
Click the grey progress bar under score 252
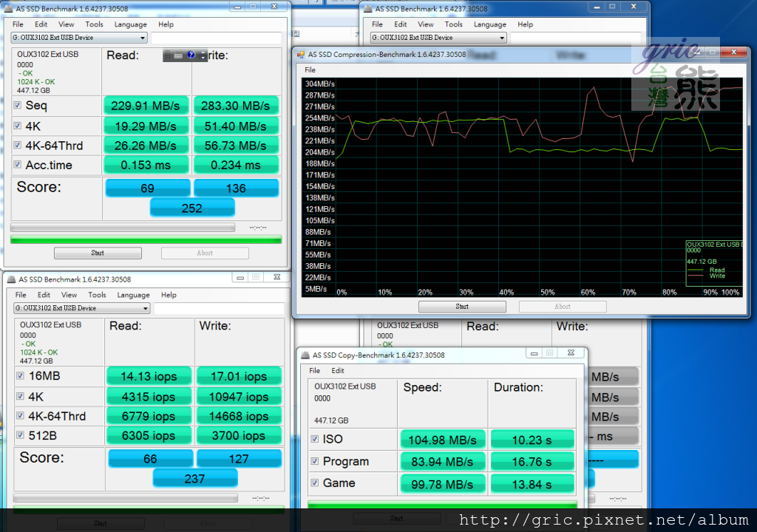[x=123, y=228]
